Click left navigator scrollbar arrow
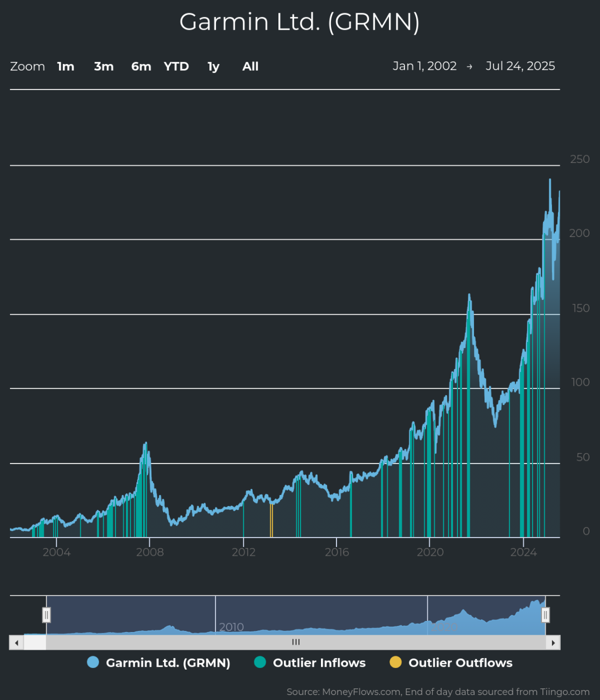This screenshot has height=700, width=600. coord(17,643)
